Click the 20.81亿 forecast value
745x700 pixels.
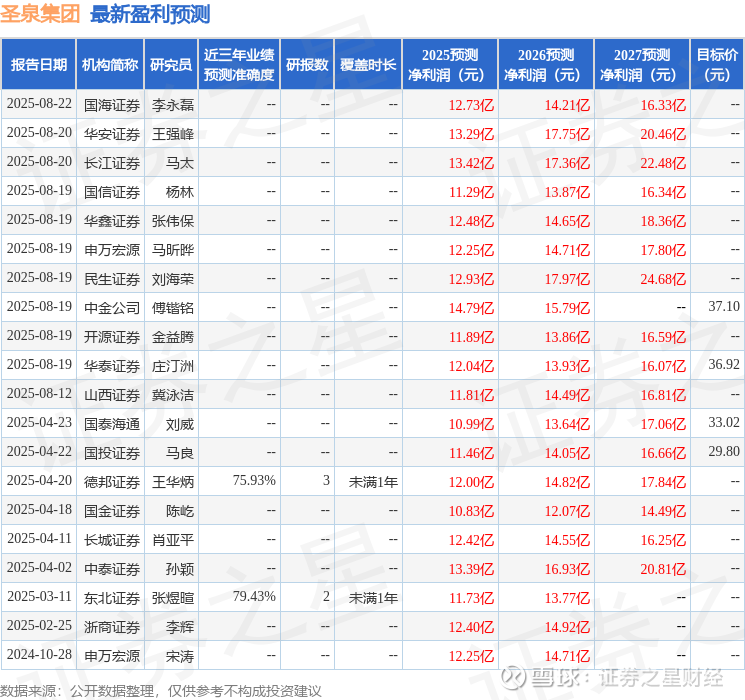coord(663,569)
